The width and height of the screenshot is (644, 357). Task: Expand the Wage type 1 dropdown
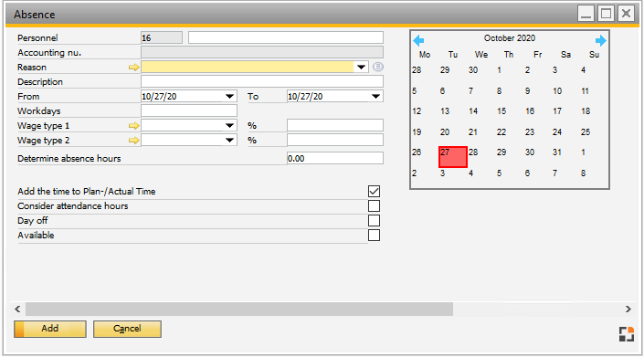click(229, 126)
